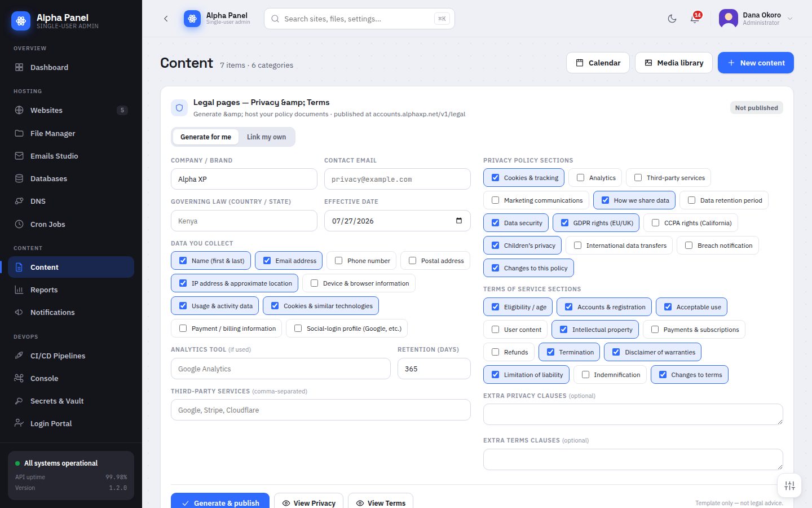Click the Analytics Tool input field

point(281,369)
